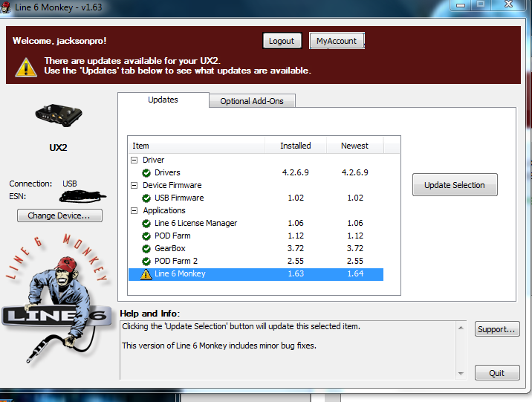The height and width of the screenshot is (402, 532).
Task: Select the Updates tab
Action: pos(163,100)
